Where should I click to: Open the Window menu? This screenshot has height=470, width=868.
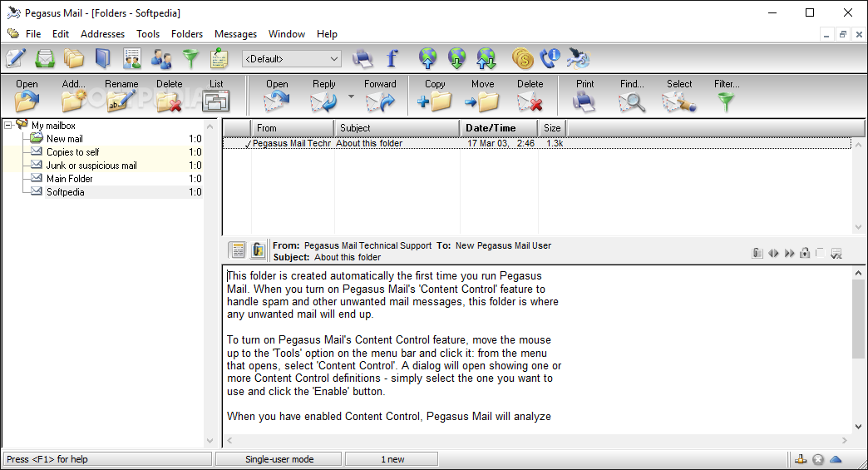287,34
